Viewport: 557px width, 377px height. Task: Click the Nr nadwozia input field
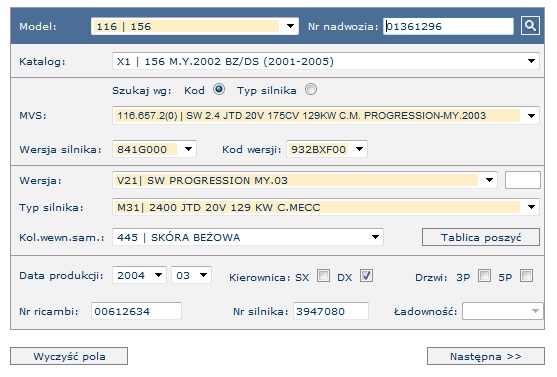coord(448,26)
